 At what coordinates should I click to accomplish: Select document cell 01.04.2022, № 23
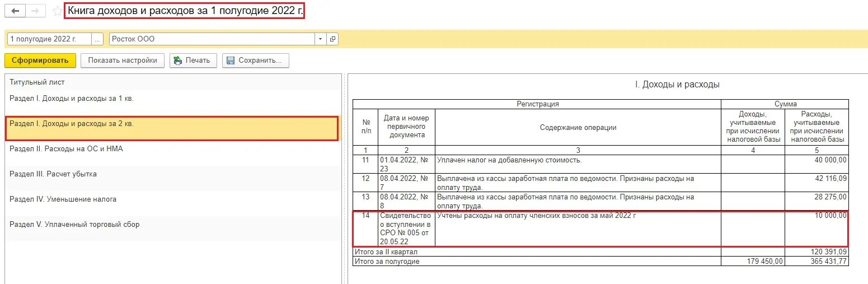(x=407, y=164)
